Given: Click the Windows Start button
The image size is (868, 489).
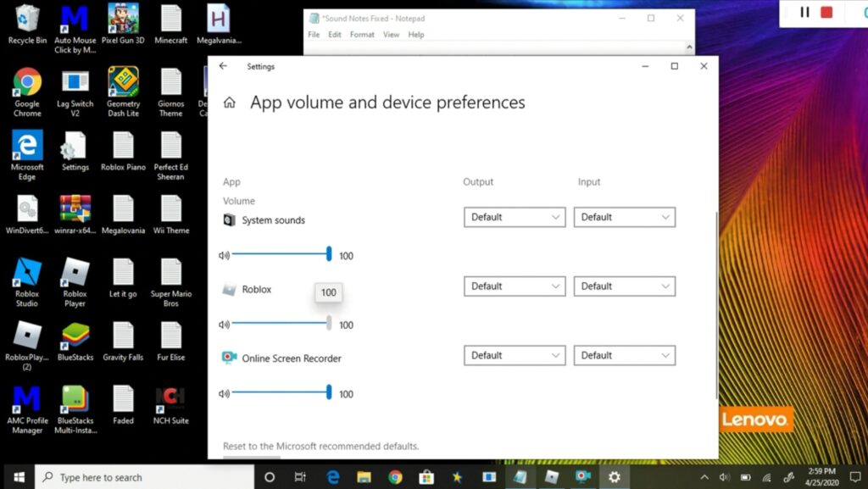Looking at the screenshot, I should pyautogui.click(x=18, y=477).
